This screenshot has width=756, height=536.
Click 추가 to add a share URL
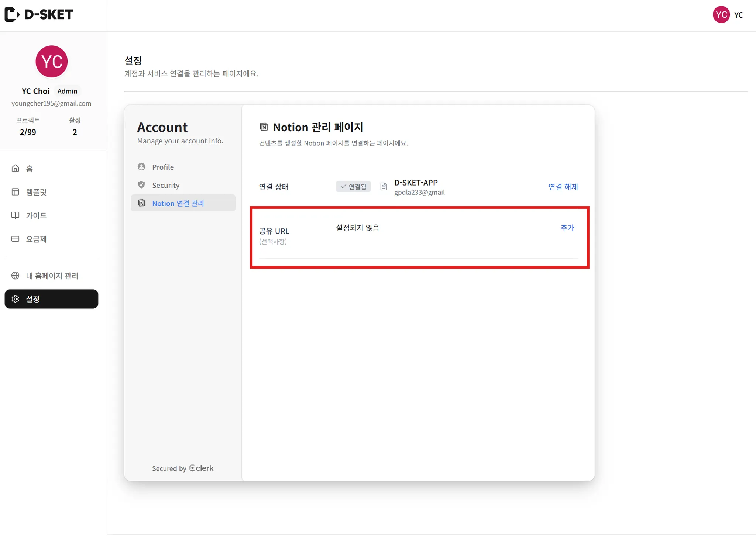coord(567,228)
